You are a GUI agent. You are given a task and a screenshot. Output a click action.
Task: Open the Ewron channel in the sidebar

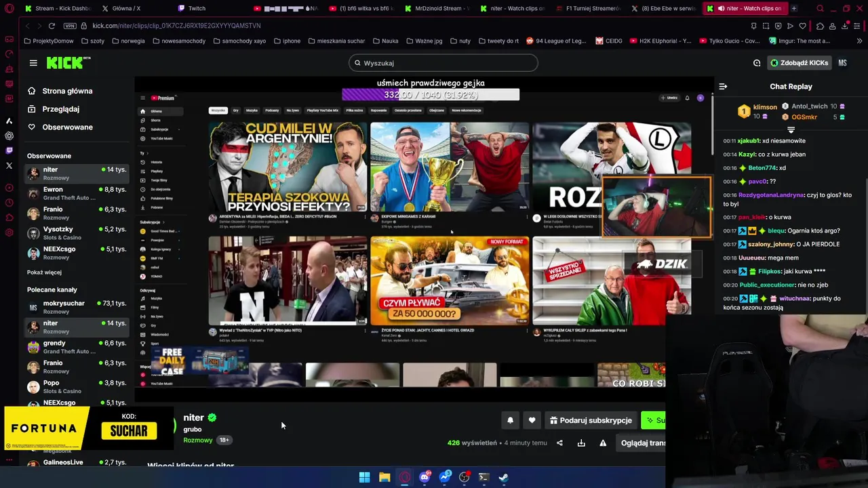coord(77,193)
